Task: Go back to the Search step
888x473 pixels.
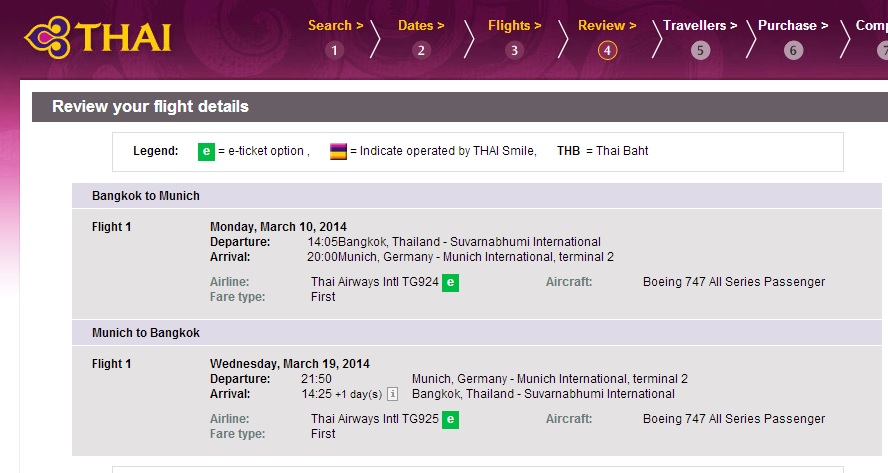Action: point(335,26)
